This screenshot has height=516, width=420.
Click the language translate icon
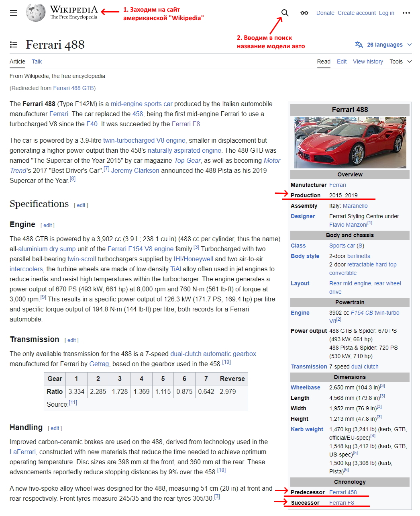tap(359, 45)
